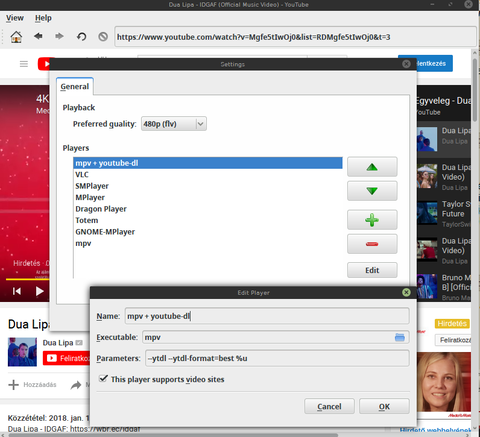Remove the player with the red minus button
Viewport: 480px width, 437px height.
(x=372, y=244)
